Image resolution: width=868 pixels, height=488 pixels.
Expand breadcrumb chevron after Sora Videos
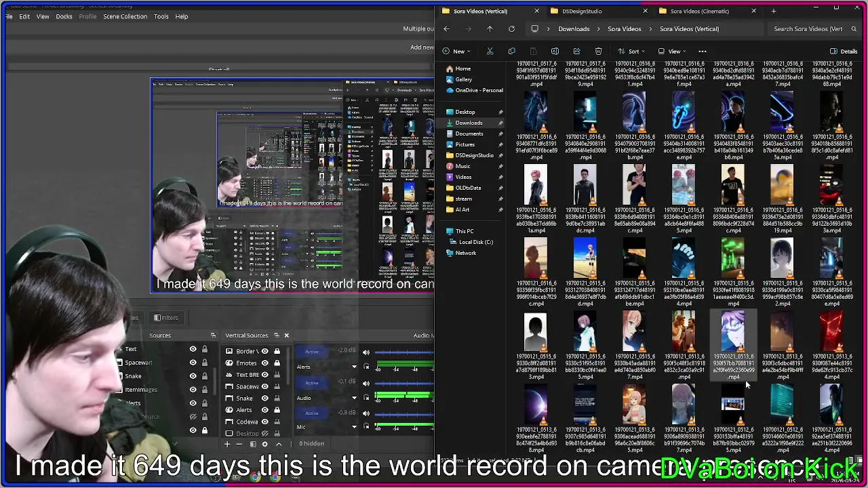[x=651, y=28]
